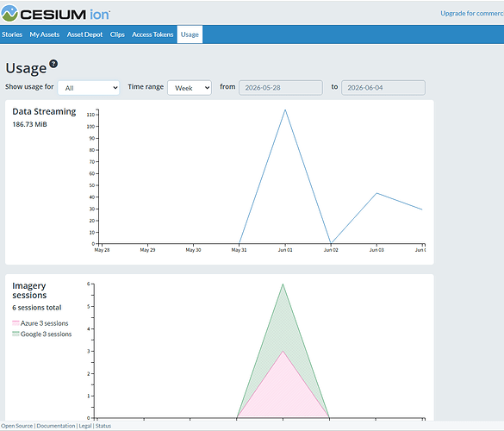This screenshot has width=504, height=431.
Task: Click the Jun 02 axis label
Action: [x=331, y=250]
